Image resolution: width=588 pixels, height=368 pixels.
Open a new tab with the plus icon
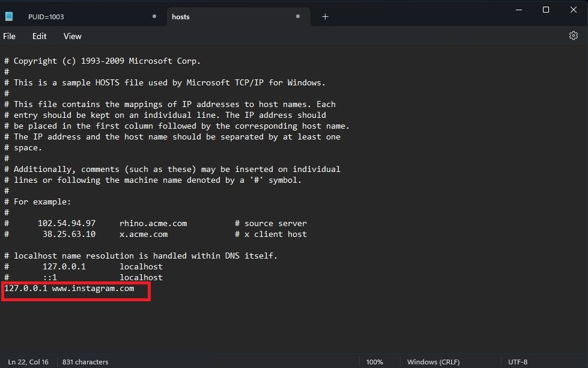[325, 17]
